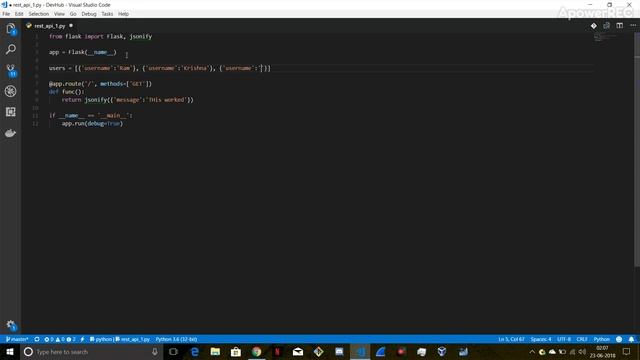Image resolution: width=640 pixels, height=360 pixels.
Task: Open the Windows Start menu
Action: (10, 352)
